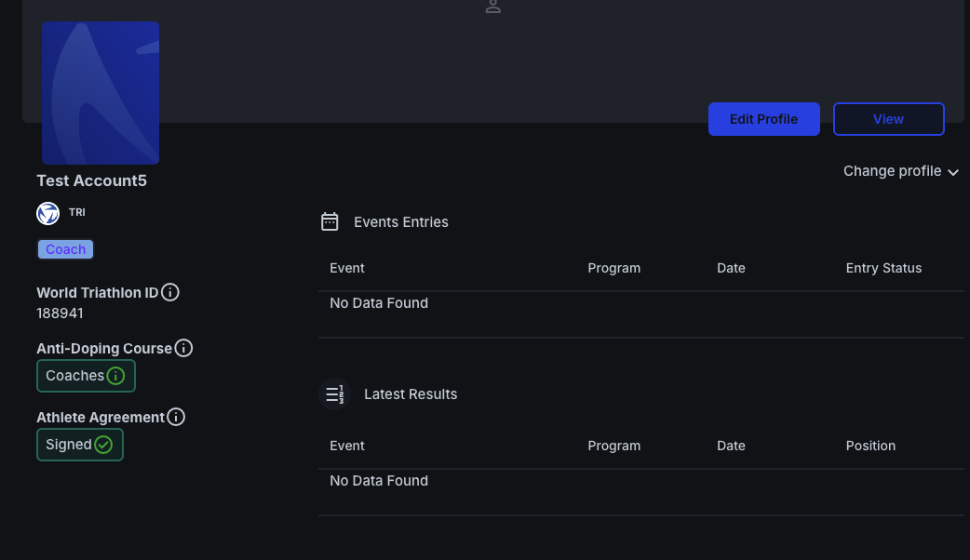Image resolution: width=970 pixels, height=560 pixels.
Task: Select the World Triathlon ID number 188941
Action: tap(60, 313)
